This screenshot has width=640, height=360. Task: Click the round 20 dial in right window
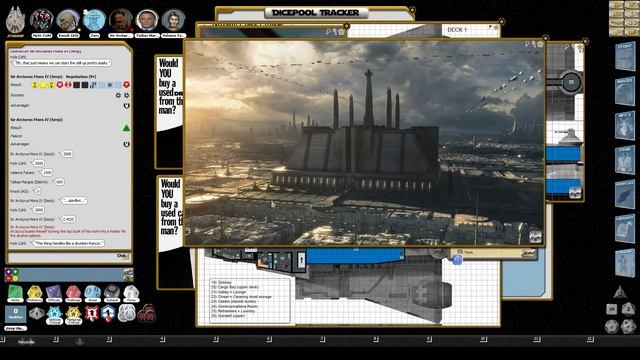coord(571,82)
